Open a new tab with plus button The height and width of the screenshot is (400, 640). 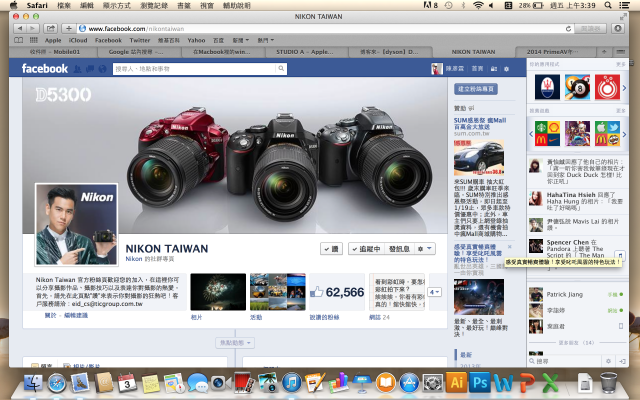[x=604, y=52]
